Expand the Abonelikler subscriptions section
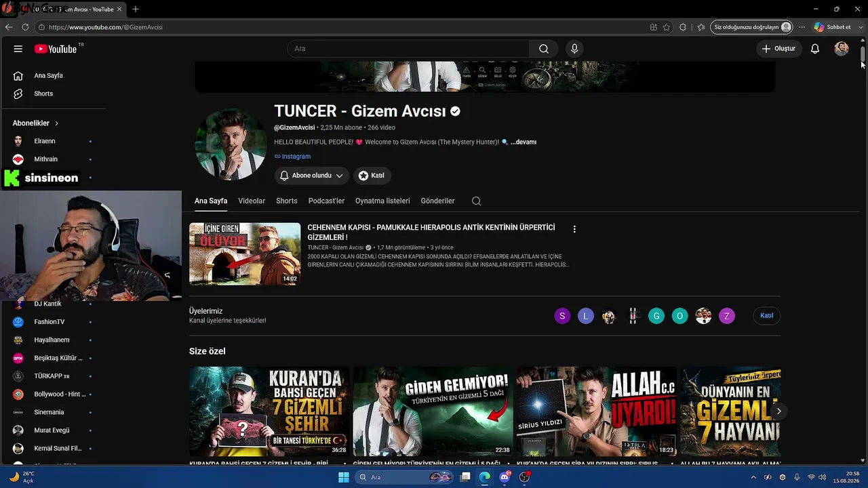The image size is (868, 488). click(x=36, y=123)
